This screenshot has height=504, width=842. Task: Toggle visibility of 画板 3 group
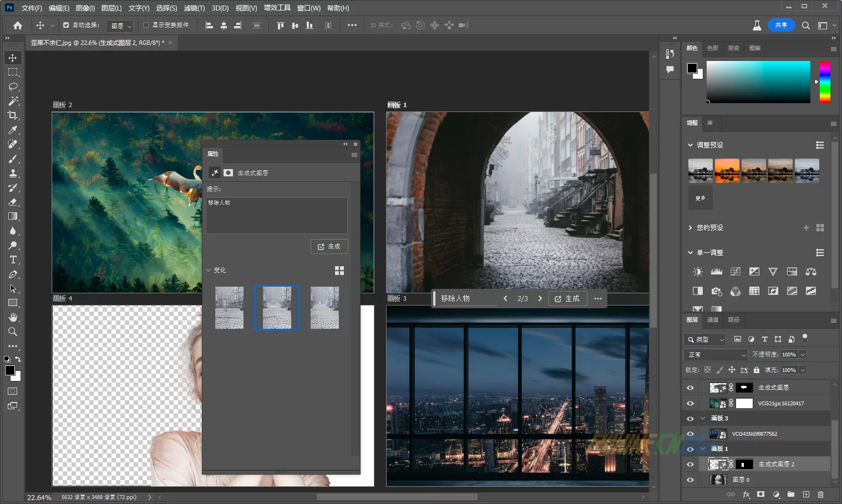coord(691,419)
